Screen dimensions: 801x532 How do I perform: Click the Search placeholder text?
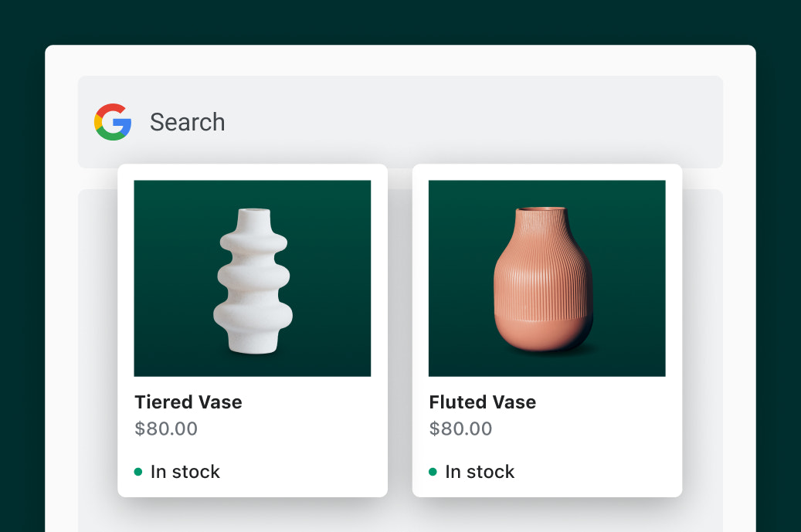[187, 122]
